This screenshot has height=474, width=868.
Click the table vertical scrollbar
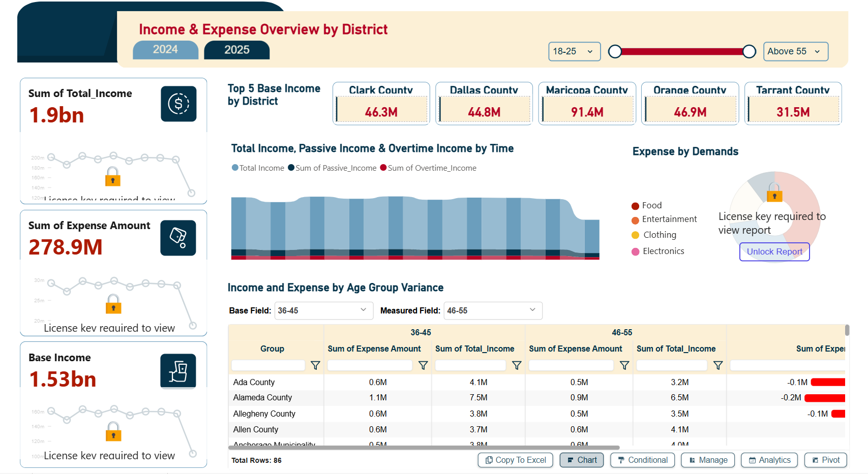[847, 330]
